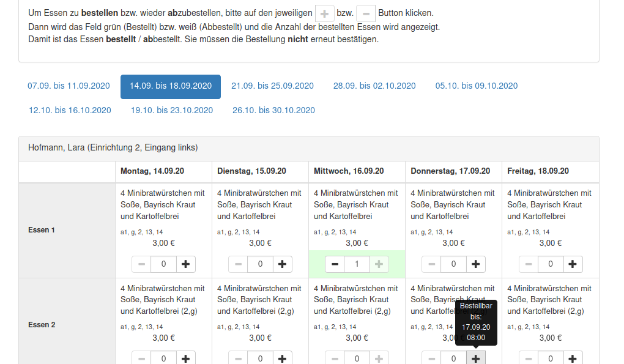
Task: Click Essen 1 quantity field for Dienstag
Action: (x=260, y=264)
